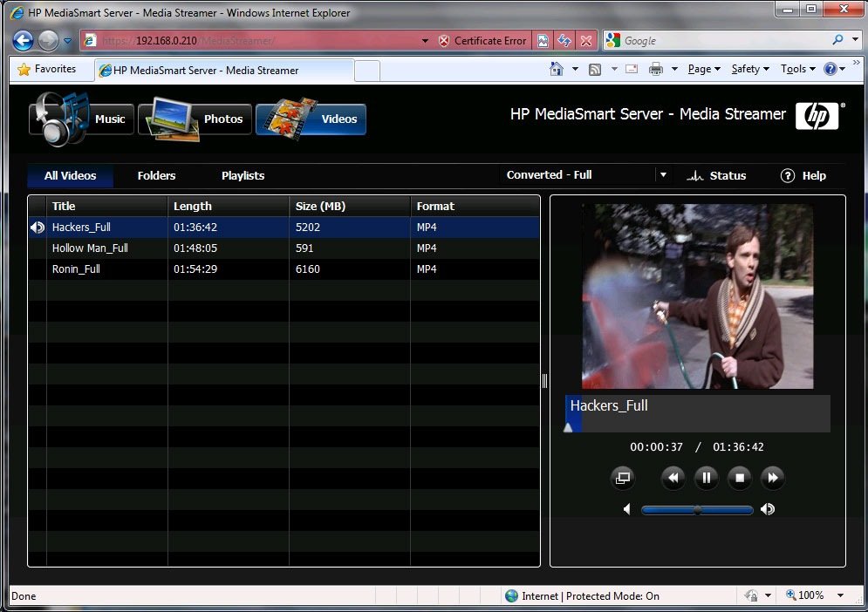Click the now-playing speaker icon beside Hackers_Full
Screen dimensions: 868x612
(x=38, y=228)
